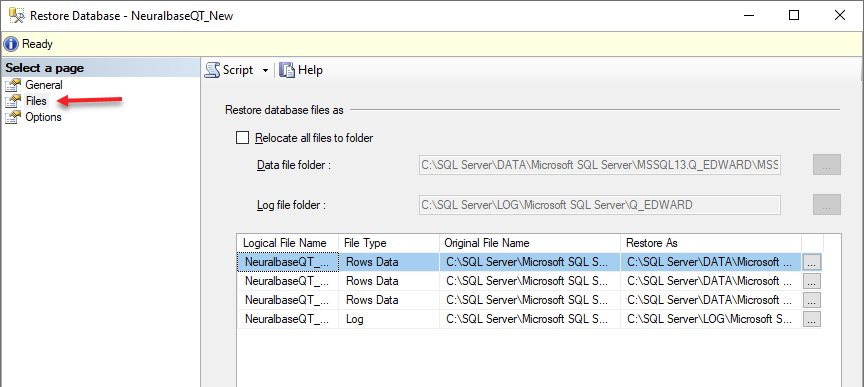Screen dimensions: 864x387
Task: Click the Script scroll icon
Action: tap(212, 70)
